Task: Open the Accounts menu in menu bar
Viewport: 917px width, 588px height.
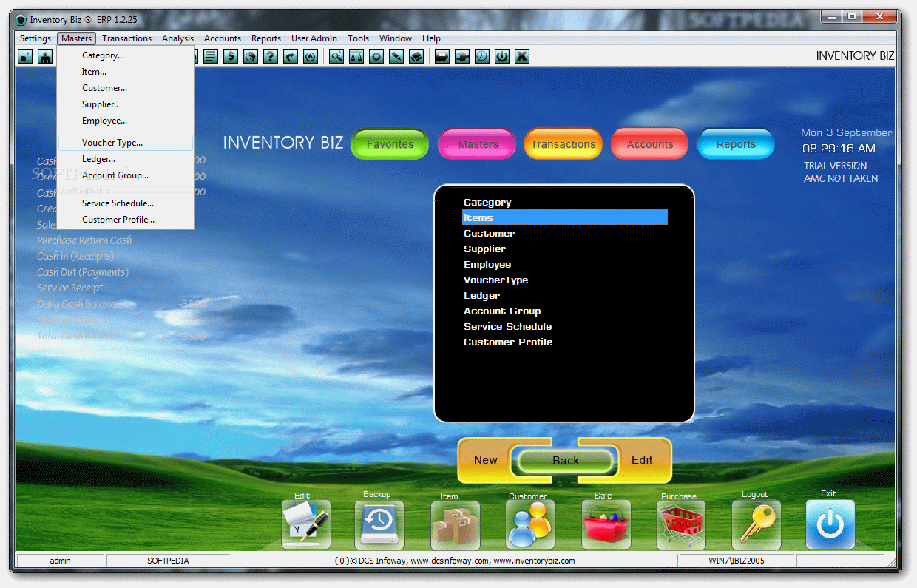Action: click(x=223, y=38)
